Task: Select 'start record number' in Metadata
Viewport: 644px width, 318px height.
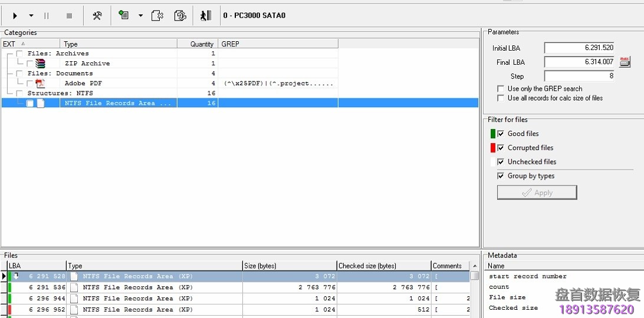Action: 527,276
